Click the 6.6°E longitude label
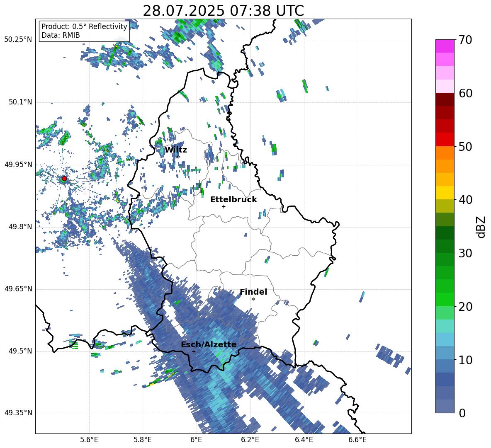 357,440
